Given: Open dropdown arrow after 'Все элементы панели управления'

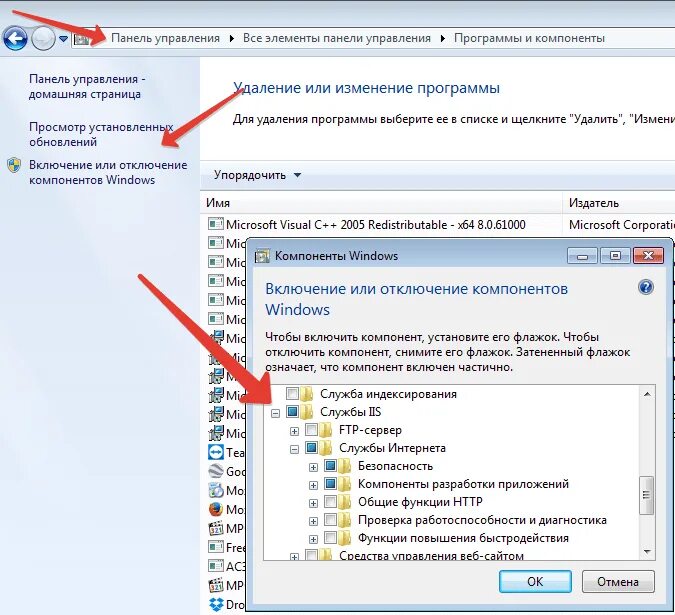Looking at the screenshot, I should (x=443, y=39).
